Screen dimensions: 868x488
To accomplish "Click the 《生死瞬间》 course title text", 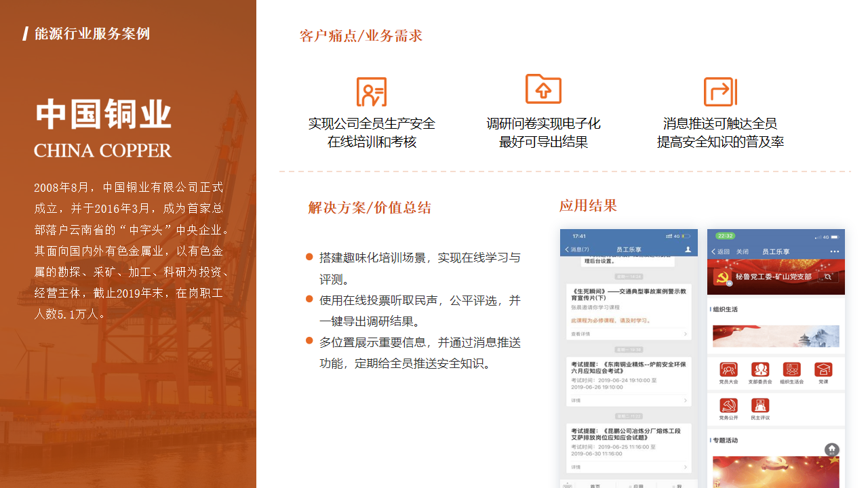I will pyautogui.click(x=629, y=293).
